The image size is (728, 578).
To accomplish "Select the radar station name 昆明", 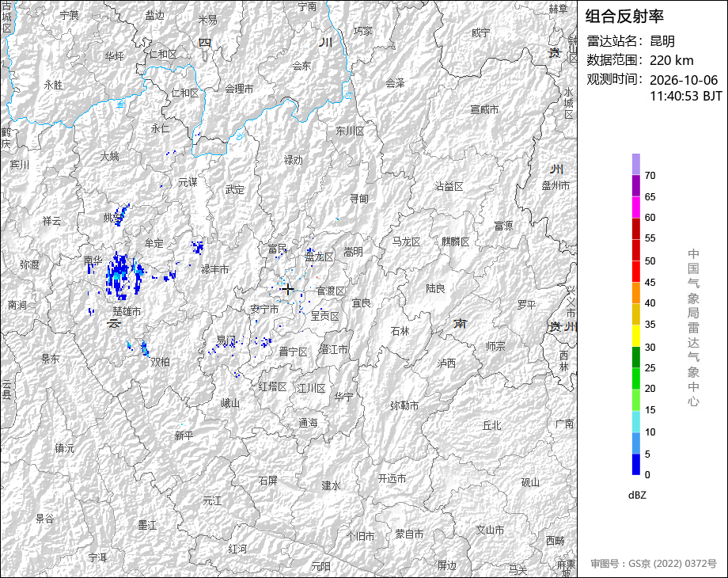I will 662,41.
